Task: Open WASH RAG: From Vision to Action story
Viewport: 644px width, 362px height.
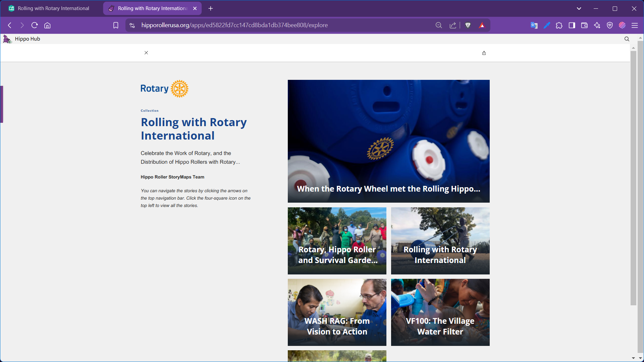Action: (x=337, y=312)
